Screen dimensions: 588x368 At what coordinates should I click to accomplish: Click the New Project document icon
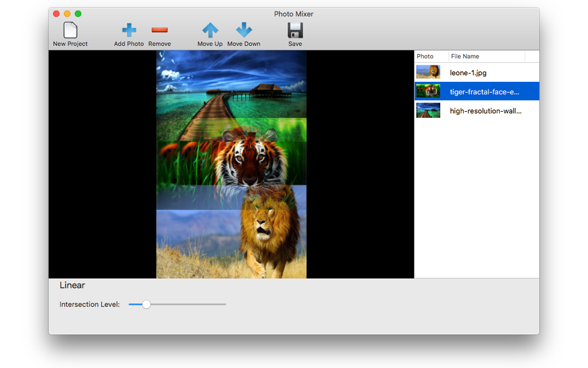[70, 30]
